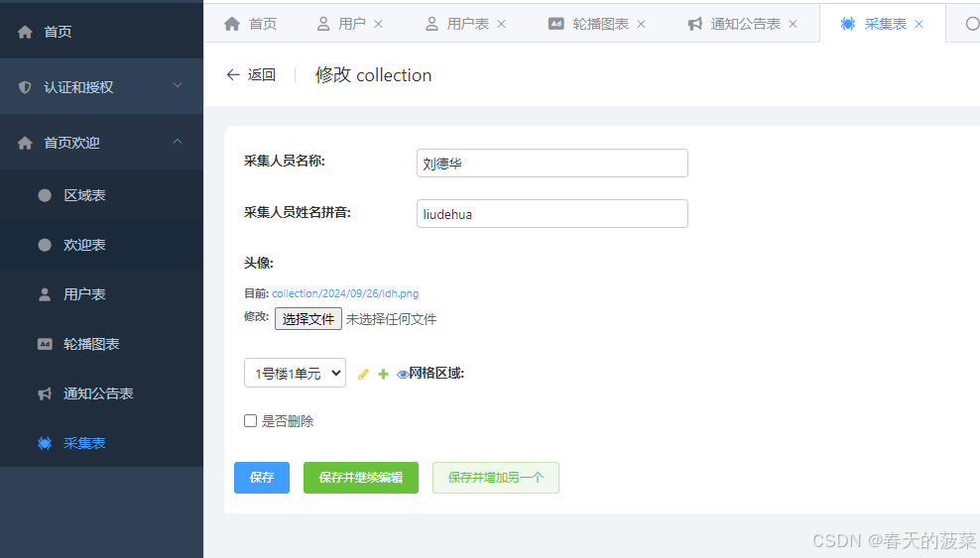Screen dimensions: 980x558
Task: Open 通知公告表 in the sidebar menu
Action: click(101, 393)
